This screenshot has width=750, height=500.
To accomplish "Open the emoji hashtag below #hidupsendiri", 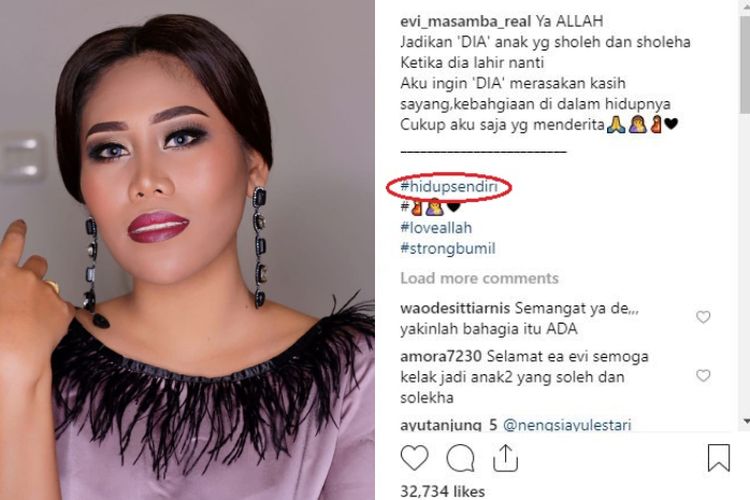I will [x=430, y=207].
